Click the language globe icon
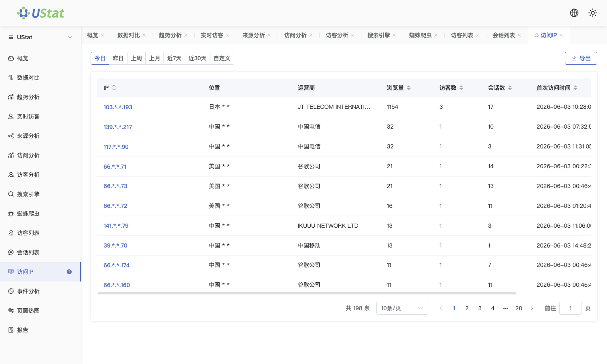The image size is (607, 364). coord(574,13)
